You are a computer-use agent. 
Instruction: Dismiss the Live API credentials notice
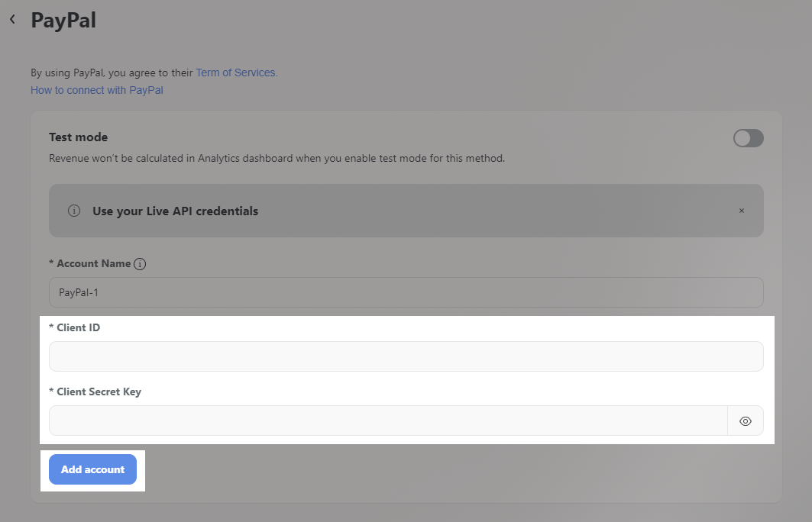(742, 211)
